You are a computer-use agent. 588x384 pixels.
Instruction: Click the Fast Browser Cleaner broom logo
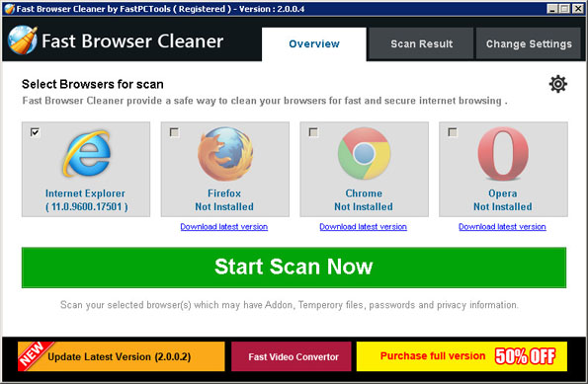[23, 40]
